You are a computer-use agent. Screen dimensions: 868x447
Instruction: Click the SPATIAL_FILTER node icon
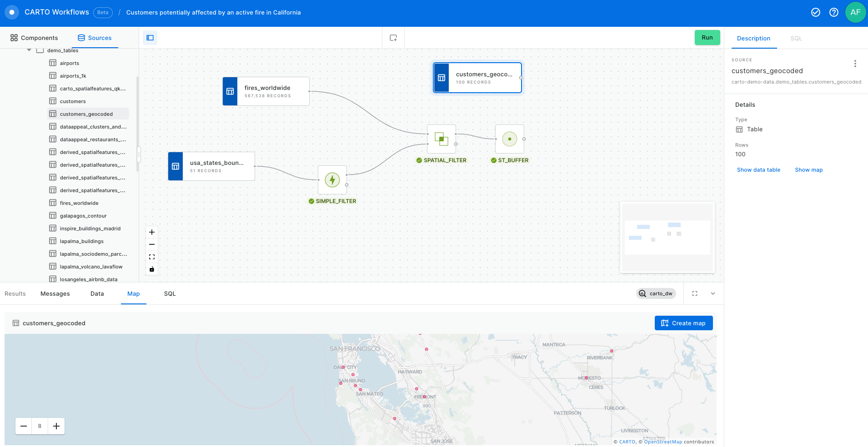click(x=441, y=139)
